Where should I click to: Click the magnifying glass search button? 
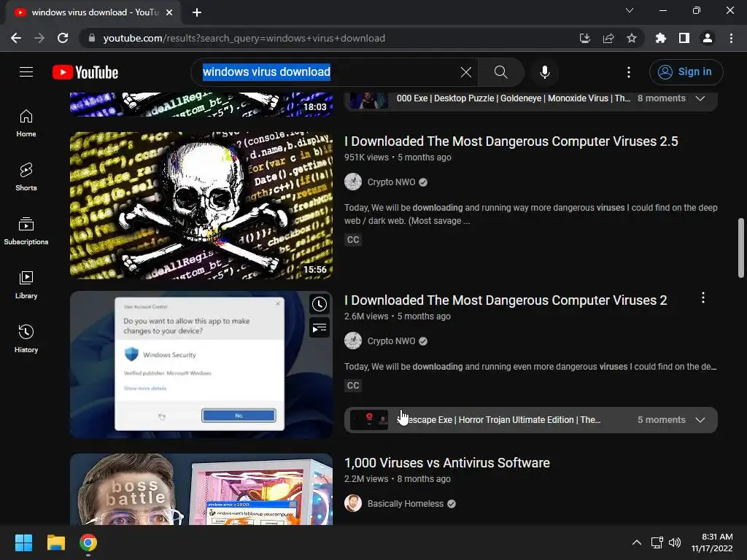point(500,72)
